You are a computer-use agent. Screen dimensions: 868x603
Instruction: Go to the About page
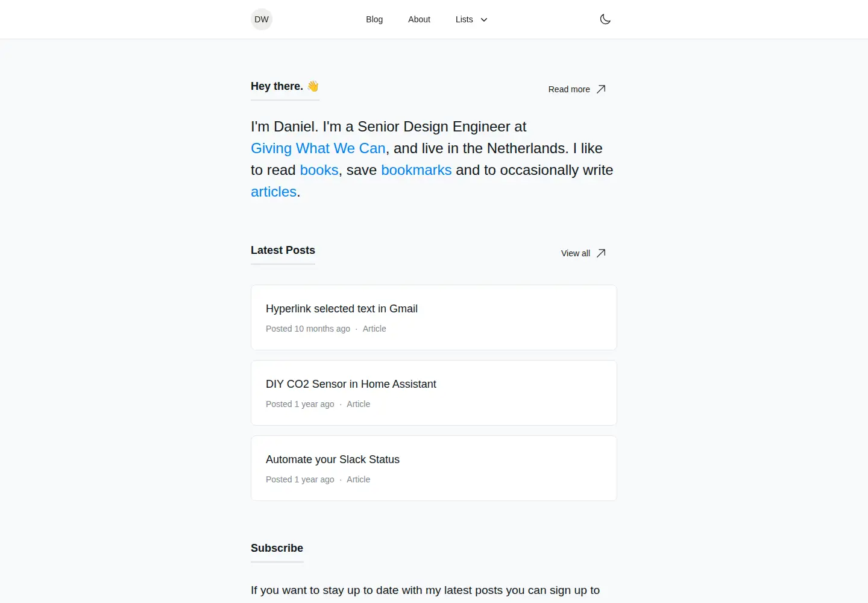(x=419, y=19)
